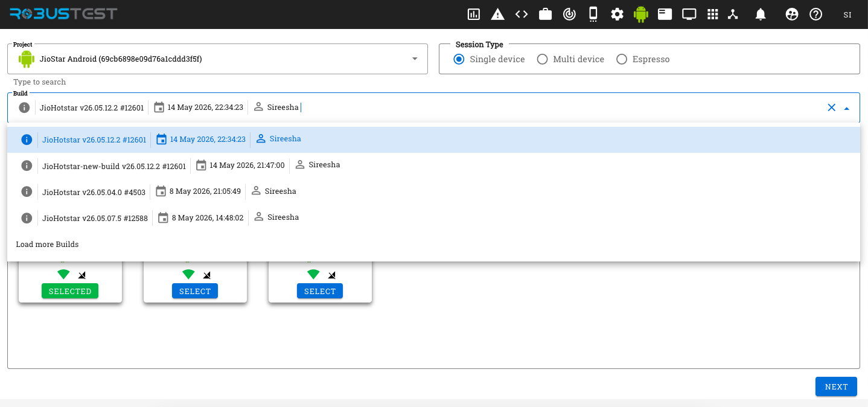Click the green Android icon in the top bar
The image size is (868, 407).
641,14
